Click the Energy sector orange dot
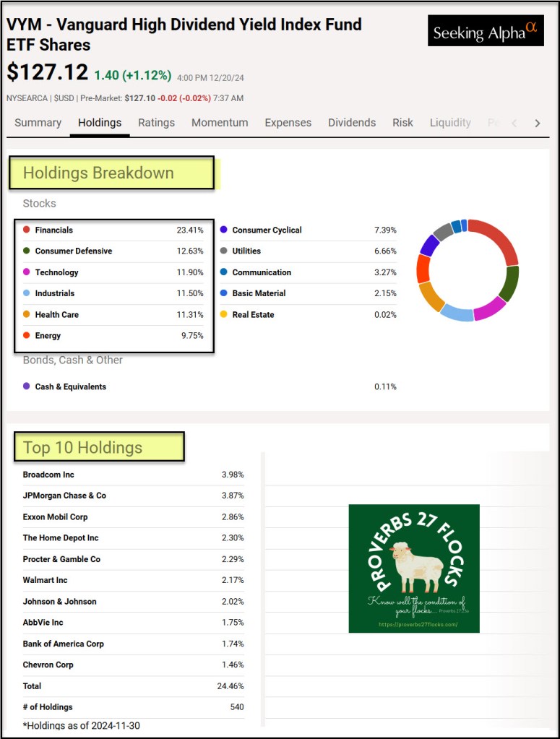 [x=27, y=335]
